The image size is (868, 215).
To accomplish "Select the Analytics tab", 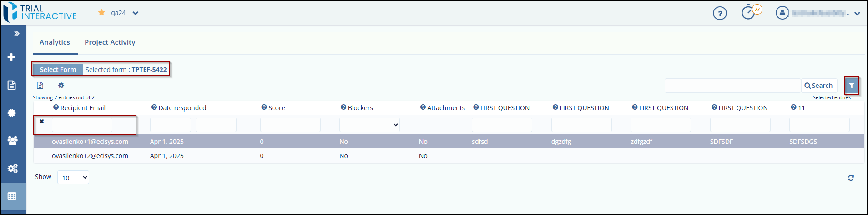I will coord(55,42).
